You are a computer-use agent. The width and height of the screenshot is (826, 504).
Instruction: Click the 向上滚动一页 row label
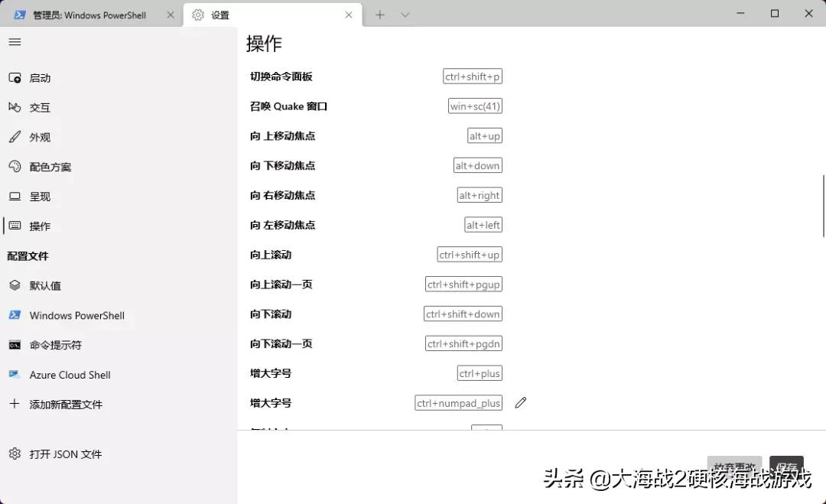tap(281, 285)
